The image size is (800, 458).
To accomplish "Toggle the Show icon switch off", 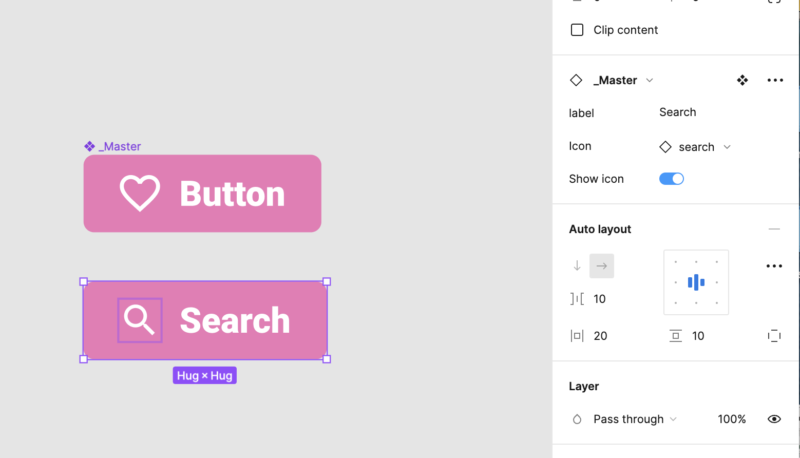I will pyautogui.click(x=671, y=179).
